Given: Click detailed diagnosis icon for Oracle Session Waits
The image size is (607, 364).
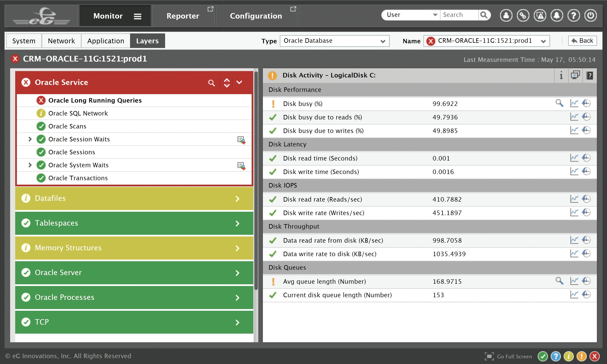Looking at the screenshot, I should pyautogui.click(x=241, y=140).
